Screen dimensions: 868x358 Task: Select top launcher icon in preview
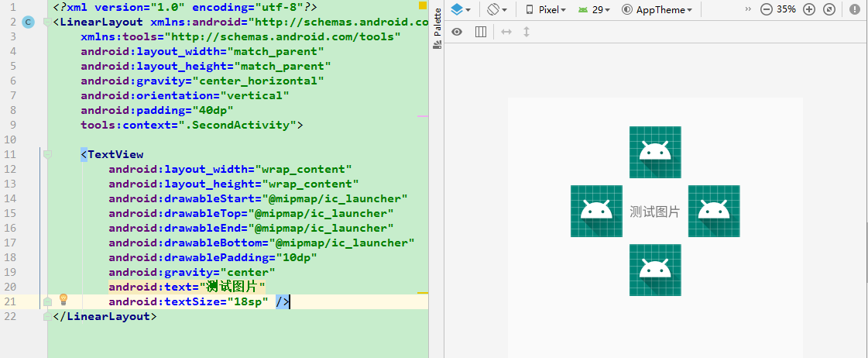655,152
